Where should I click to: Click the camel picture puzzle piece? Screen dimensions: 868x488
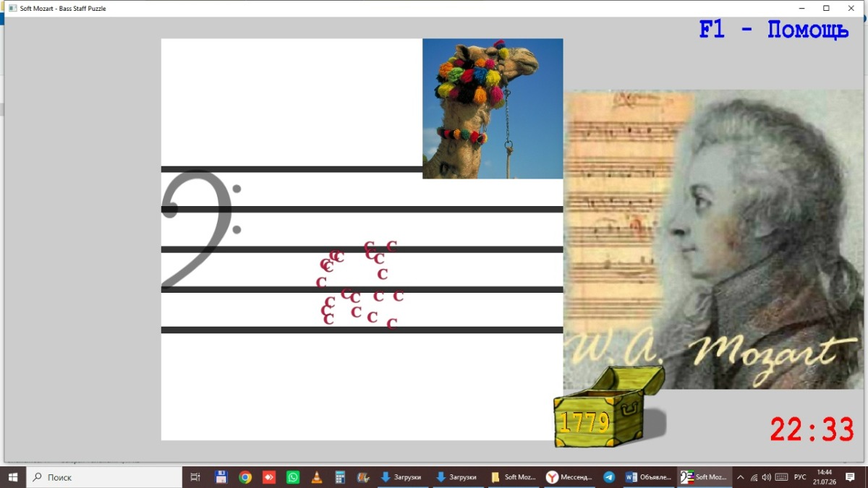point(493,108)
